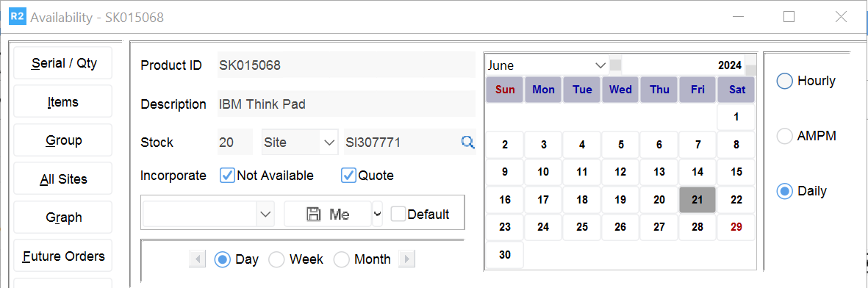Select June 30 in the calendar
868x288 pixels.
point(505,255)
